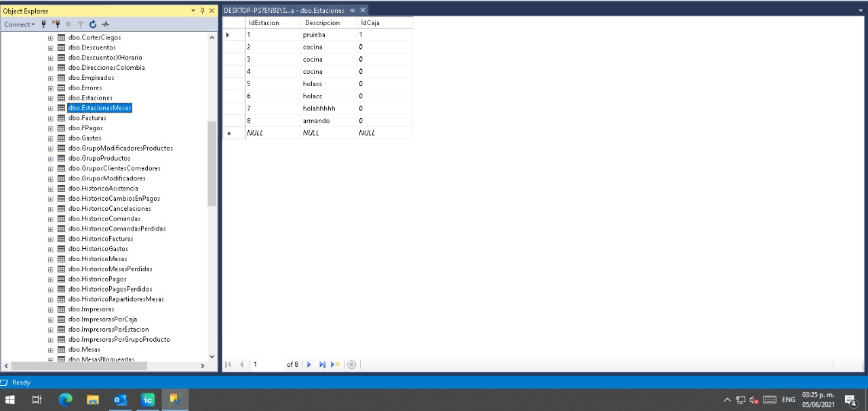Jump to last record in navigator
This screenshot has width=868, height=411.
tap(321, 365)
